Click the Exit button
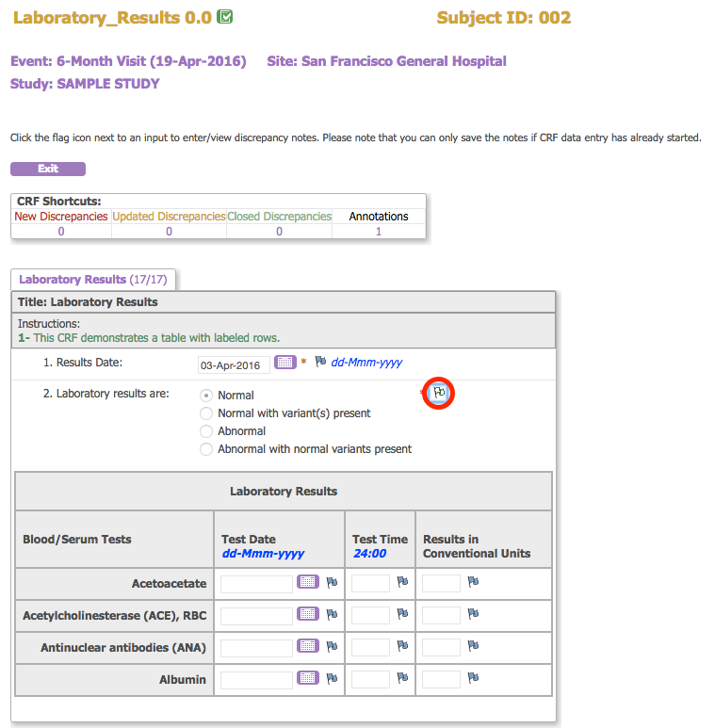Viewport: 715px width, 728px height. (48, 170)
